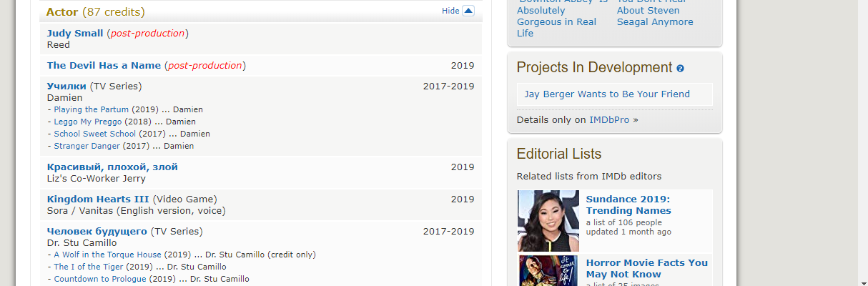The image size is (868, 286).
Task: Click the Actor (87 credits) heading
Action: 95,11
